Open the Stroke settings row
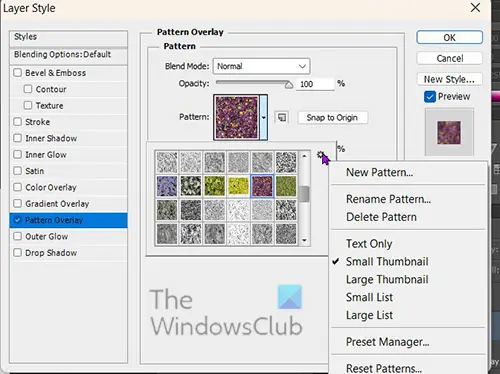The image size is (500, 374). pyautogui.click(x=68, y=122)
